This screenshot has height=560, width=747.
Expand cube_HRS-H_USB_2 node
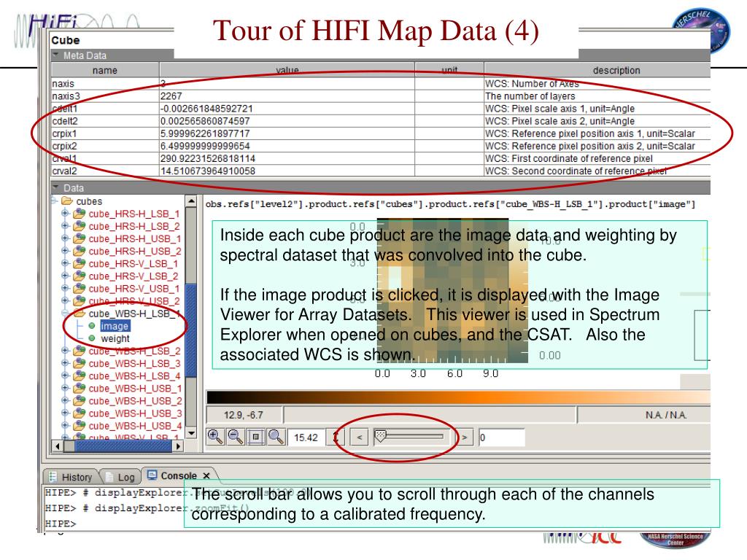point(65,251)
